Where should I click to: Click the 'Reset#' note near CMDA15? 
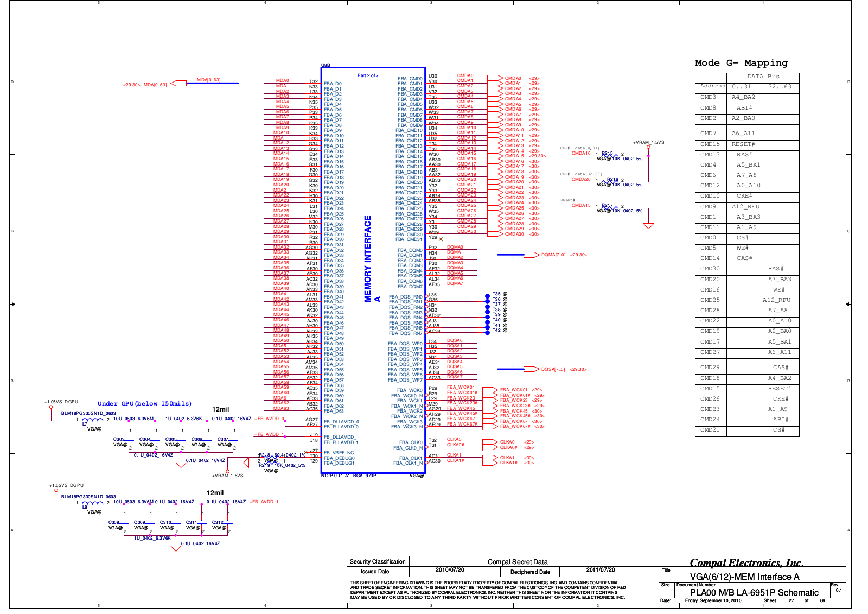567,200
